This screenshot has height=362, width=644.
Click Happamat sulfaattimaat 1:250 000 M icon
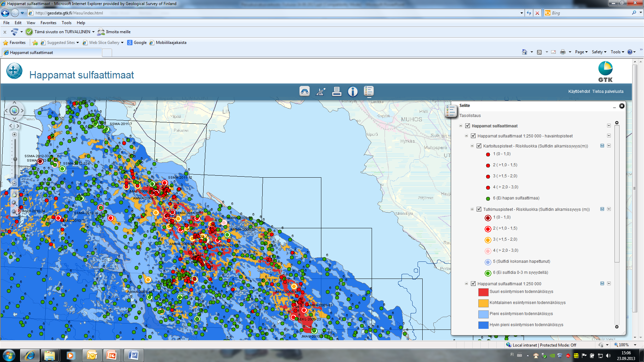point(602,284)
